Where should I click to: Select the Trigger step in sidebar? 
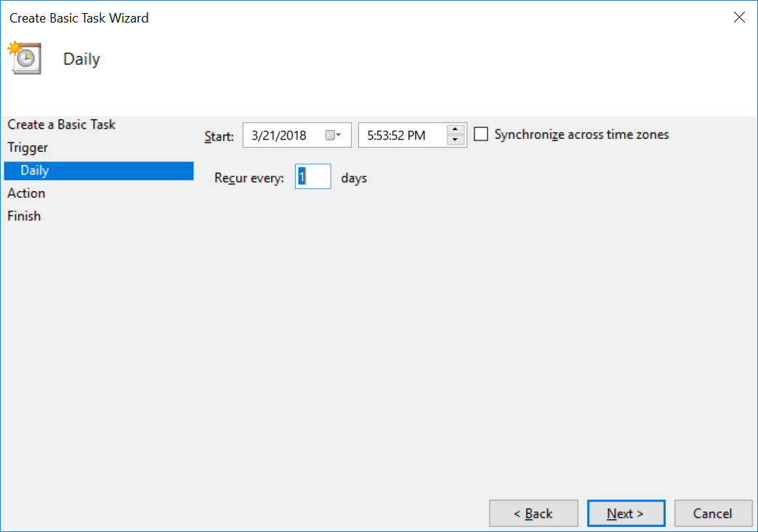[28, 147]
